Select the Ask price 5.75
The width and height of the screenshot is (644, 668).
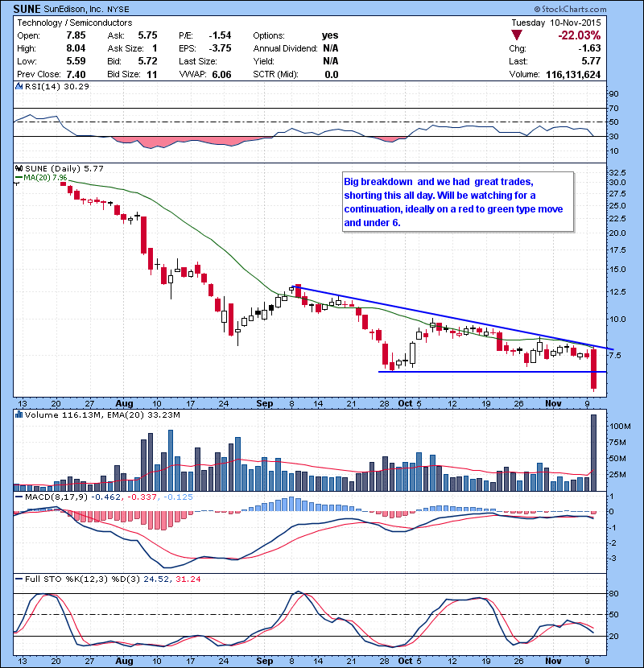(x=147, y=35)
